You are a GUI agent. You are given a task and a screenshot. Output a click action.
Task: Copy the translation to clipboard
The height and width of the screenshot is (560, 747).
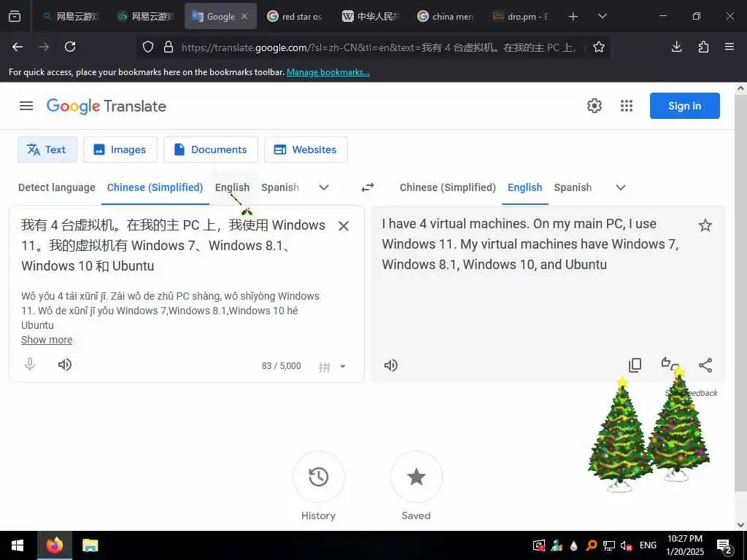click(x=635, y=365)
